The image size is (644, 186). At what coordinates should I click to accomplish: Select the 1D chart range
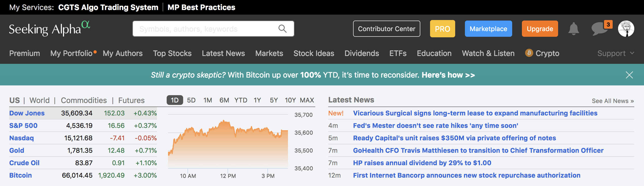point(175,100)
